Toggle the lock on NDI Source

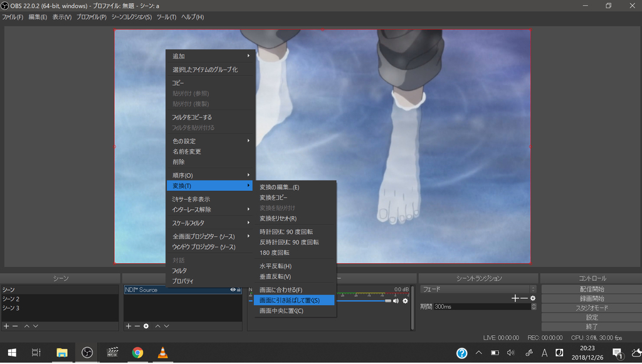coord(239,289)
